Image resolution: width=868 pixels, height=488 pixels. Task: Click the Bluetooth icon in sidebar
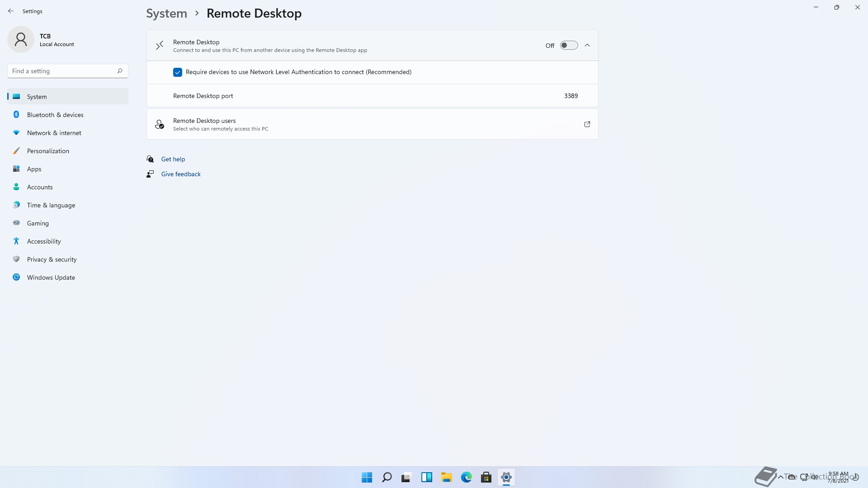(x=16, y=114)
